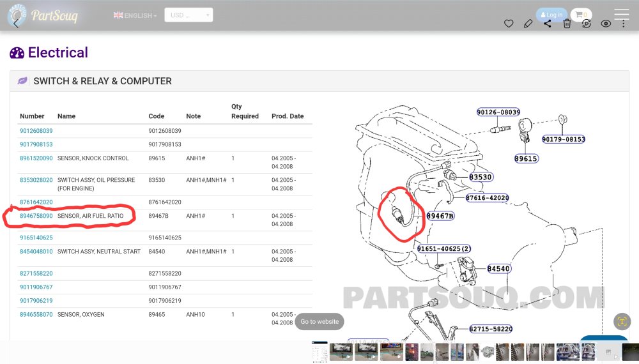Click the 'SWITCH ASSY, NEUTRAL START' name text
The width and height of the screenshot is (639, 364).
click(99, 252)
